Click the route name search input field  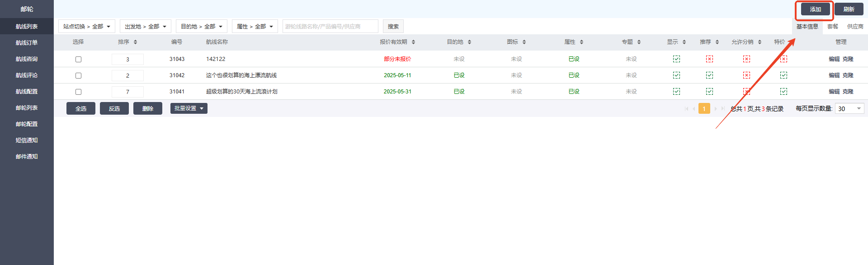click(x=330, y=27)
